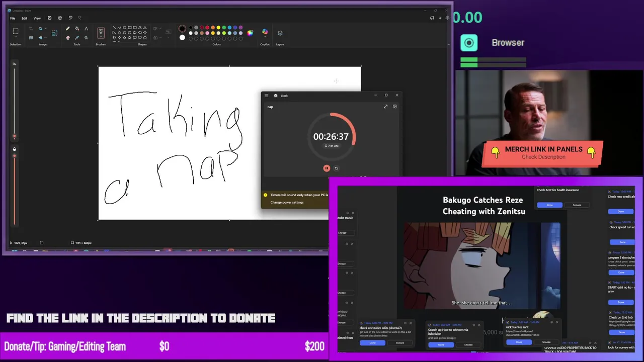Choose the Crop tool in Paint
The width and height of the screenshot is (644, 362).
[x=31, y=28]
